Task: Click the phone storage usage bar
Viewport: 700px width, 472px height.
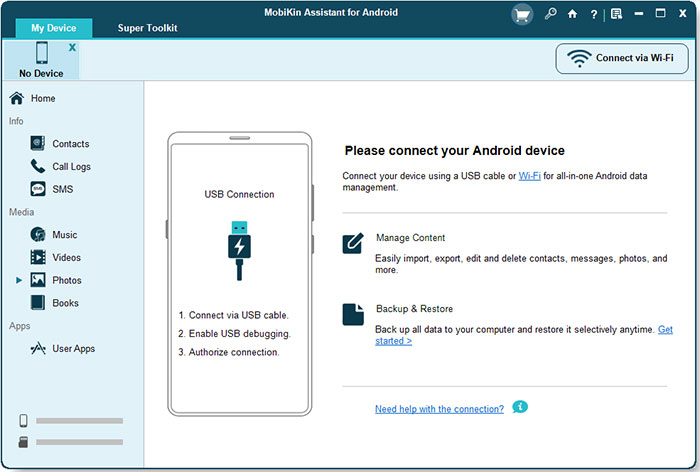Action: 79,421
